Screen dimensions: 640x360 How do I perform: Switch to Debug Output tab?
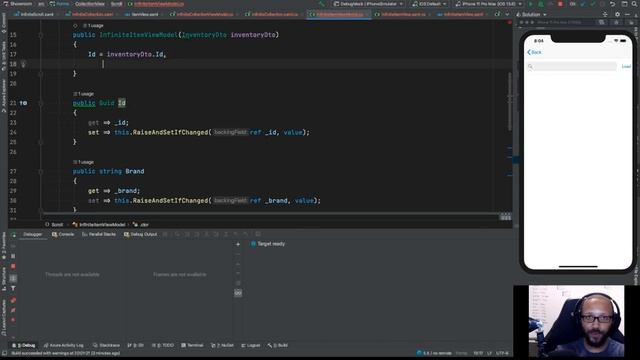[140, 234]
